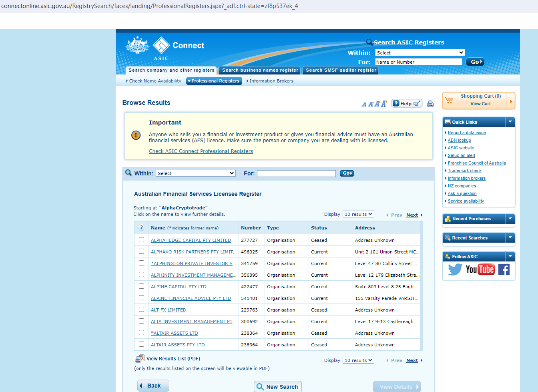
Task: Click the address starting Level 47 80 Collins Street
Action: click(x=386, y=263)
